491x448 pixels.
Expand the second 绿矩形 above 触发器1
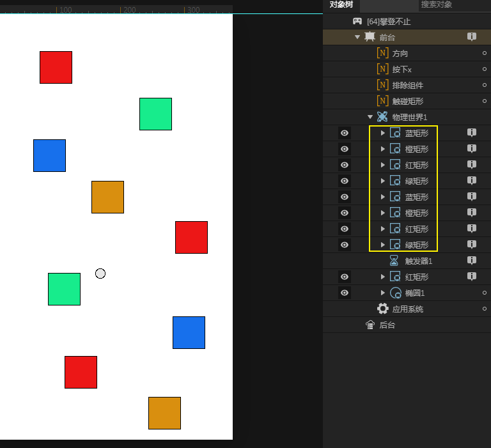(x=383, y=245)
